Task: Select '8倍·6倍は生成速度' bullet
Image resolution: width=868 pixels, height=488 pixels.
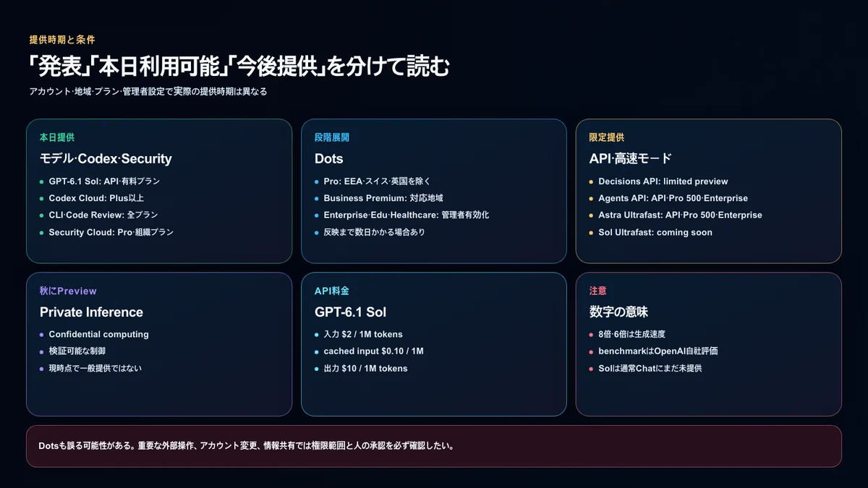Action: (x=631, y=335)
